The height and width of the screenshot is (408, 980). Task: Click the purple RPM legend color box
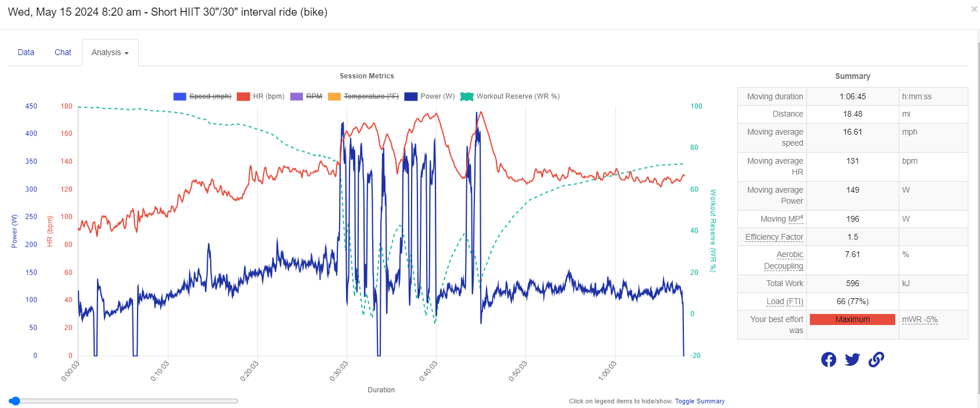297,96
